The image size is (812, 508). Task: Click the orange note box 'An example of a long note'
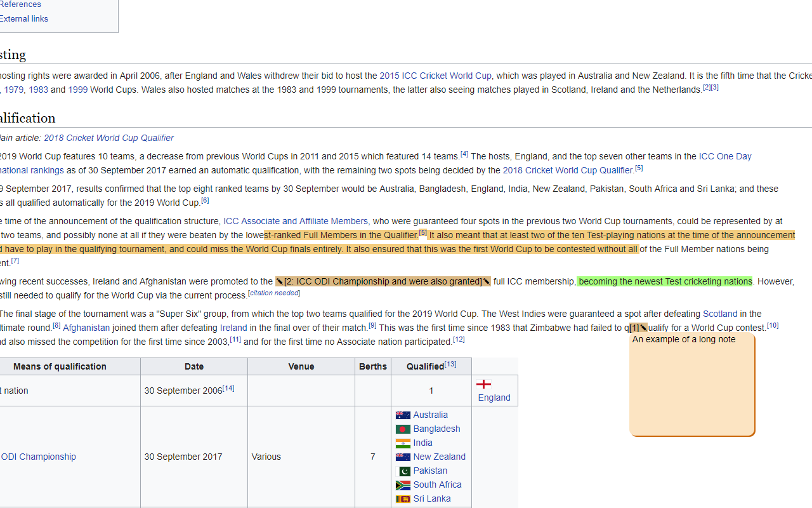[692, 384]
